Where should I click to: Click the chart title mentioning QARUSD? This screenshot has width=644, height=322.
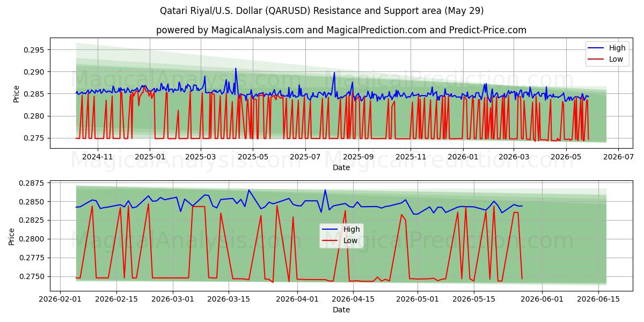322,11
